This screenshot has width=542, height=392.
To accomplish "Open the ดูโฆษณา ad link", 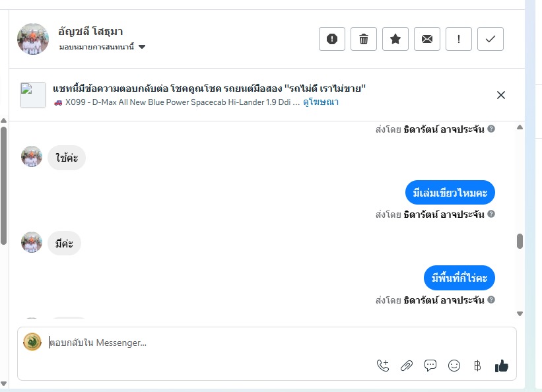I will 321,102.
